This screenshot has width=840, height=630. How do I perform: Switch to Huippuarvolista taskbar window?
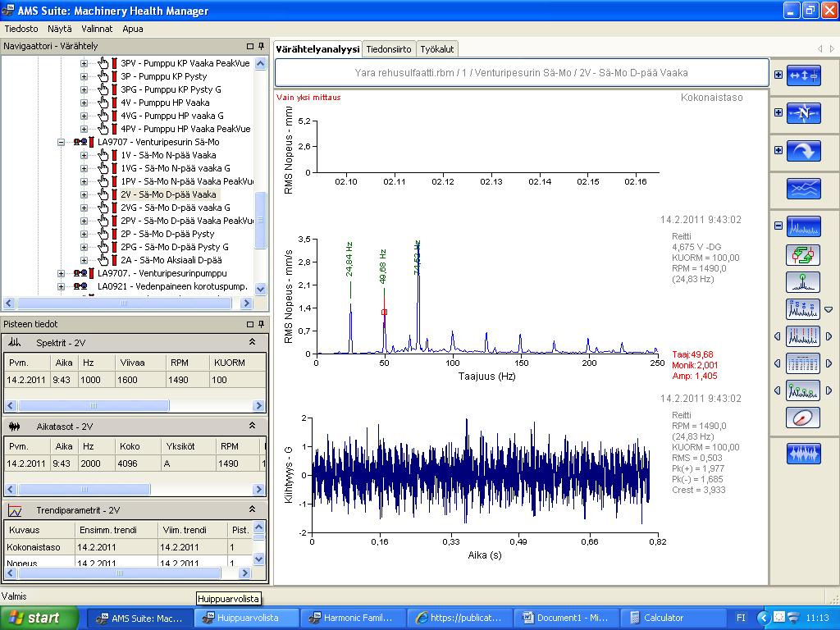[246, 618]
